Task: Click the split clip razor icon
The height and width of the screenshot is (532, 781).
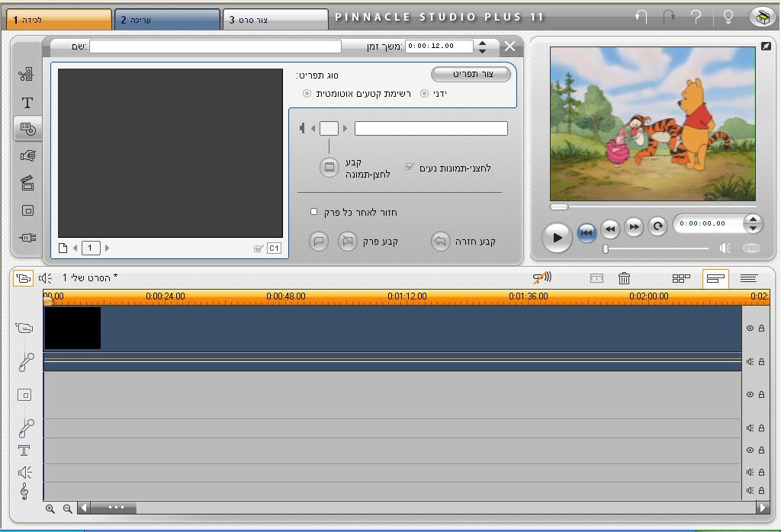Action: point(596,278)
